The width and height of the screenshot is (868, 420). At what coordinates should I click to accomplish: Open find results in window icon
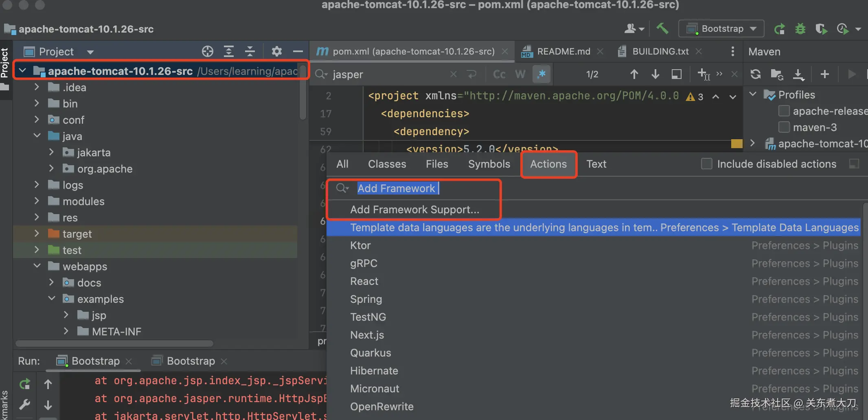click(x=676, y=74)
